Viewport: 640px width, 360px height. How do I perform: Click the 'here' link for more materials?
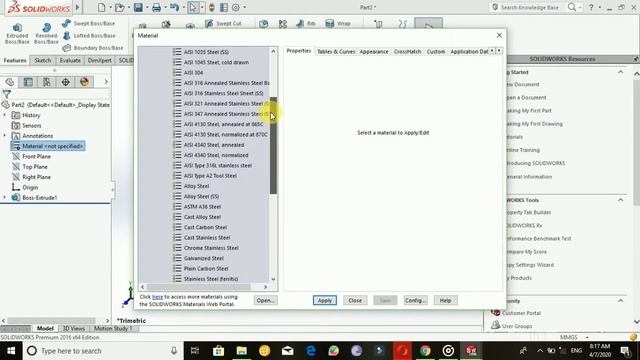(158, 297)
